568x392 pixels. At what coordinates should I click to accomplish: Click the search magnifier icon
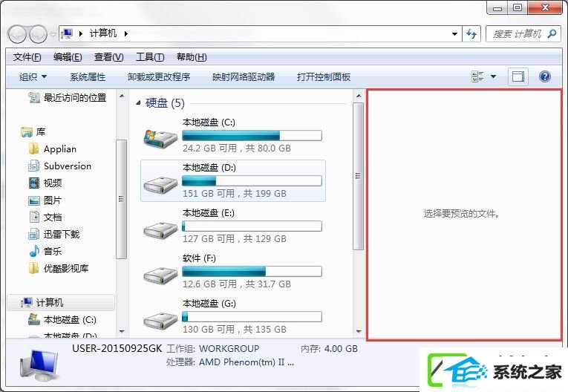pyautogui.click(x=552, y=33)
